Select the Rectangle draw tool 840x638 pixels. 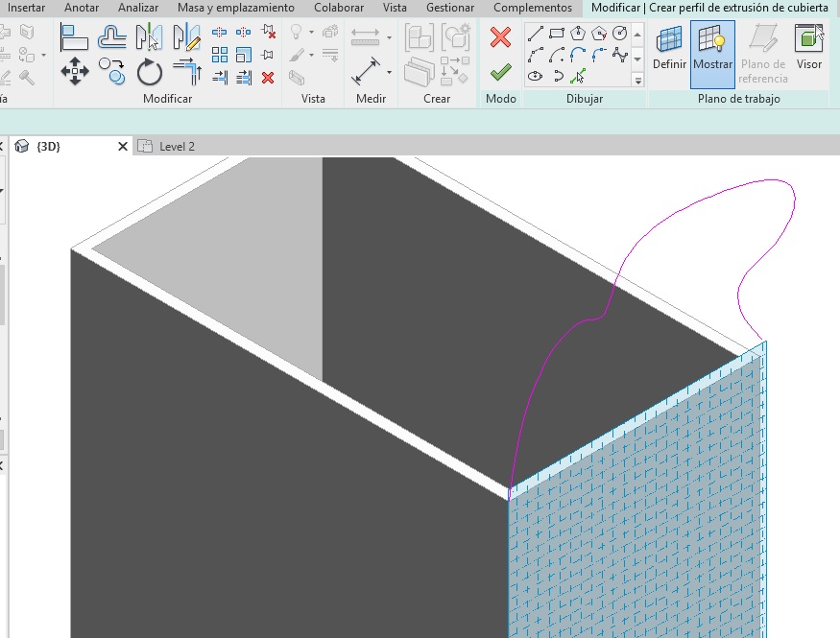coord(557,34)
